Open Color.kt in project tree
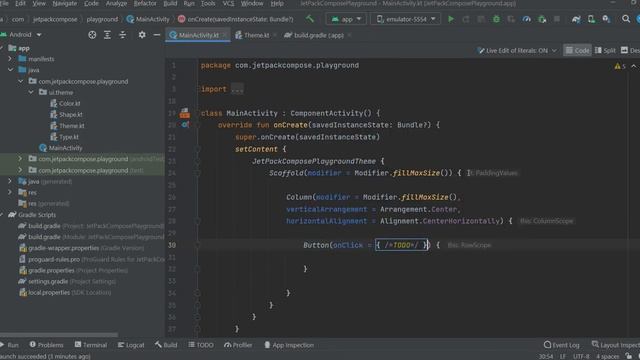The height and width of the screenshot is (360, 640). [65, 103]
